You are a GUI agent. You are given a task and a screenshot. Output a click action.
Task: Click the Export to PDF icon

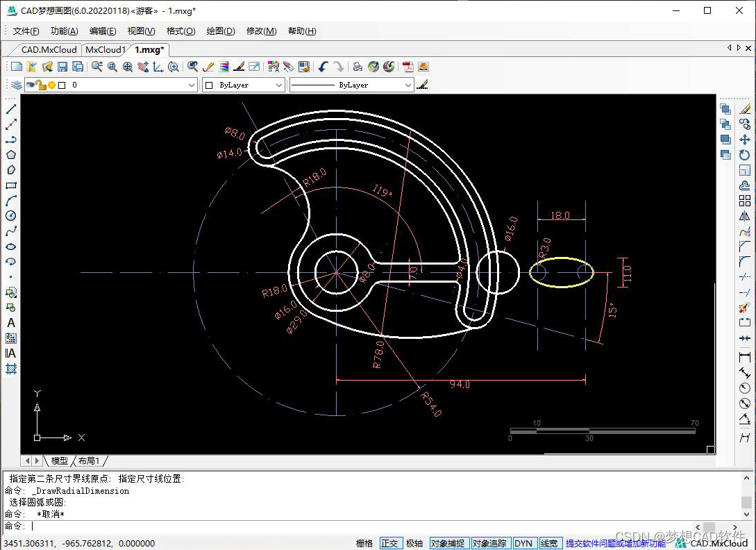click(x=408, y=67)
